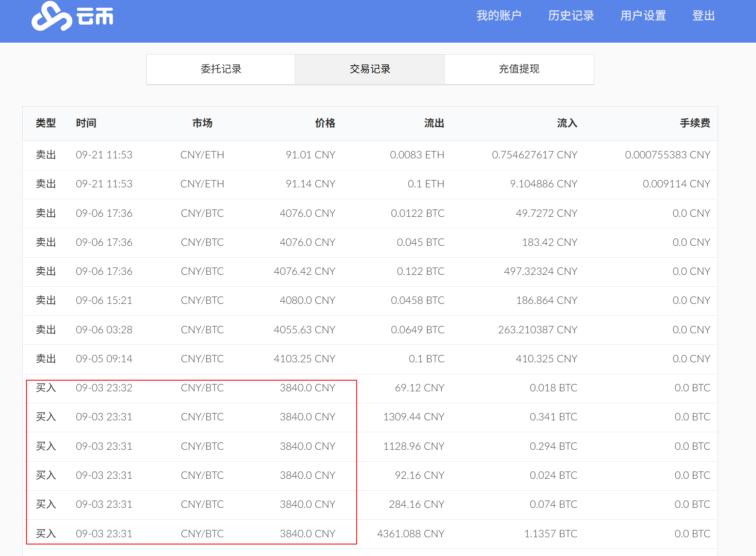
Task: Select the 1.1357 BTC inflow cell
Action: (550, 534)
